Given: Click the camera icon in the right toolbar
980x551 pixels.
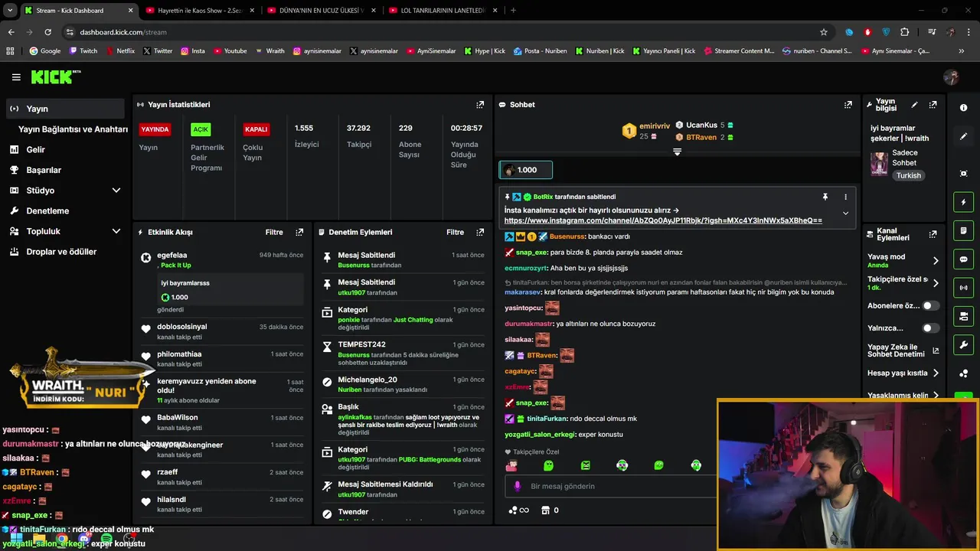Looking at the screenshot, I should pyautogui.click(x=964, y=316).
